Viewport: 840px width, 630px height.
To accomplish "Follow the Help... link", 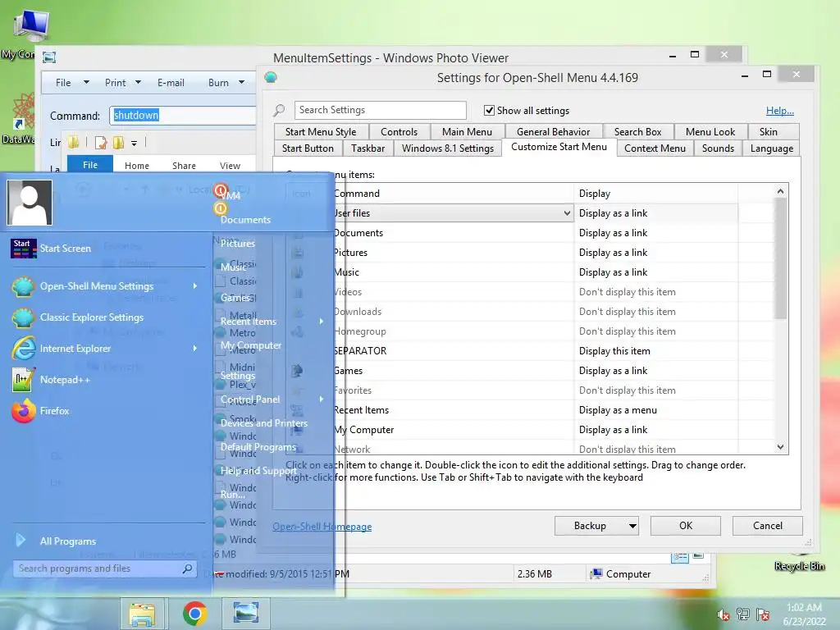I will tap(779, 111).
